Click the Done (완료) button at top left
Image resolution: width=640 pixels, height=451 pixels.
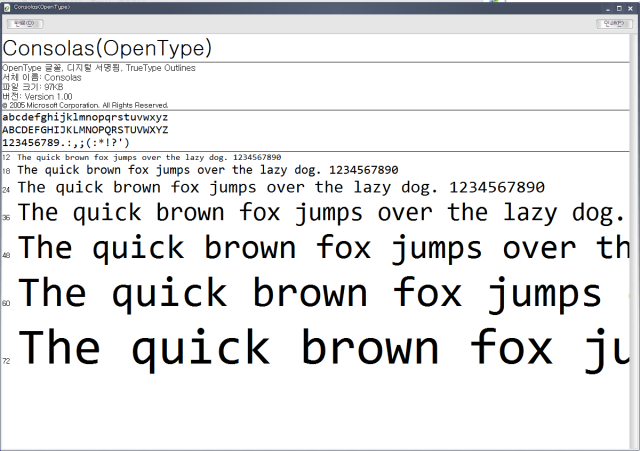pos(25,24)
